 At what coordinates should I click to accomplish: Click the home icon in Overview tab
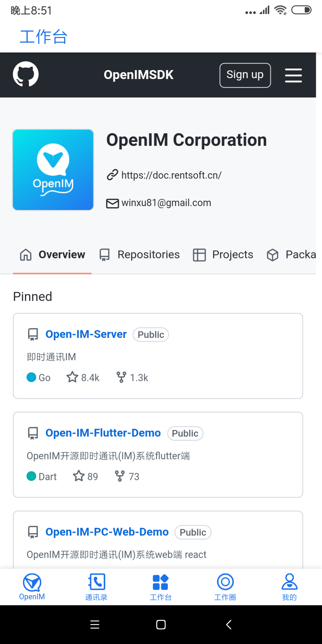(x=26, y=255)
